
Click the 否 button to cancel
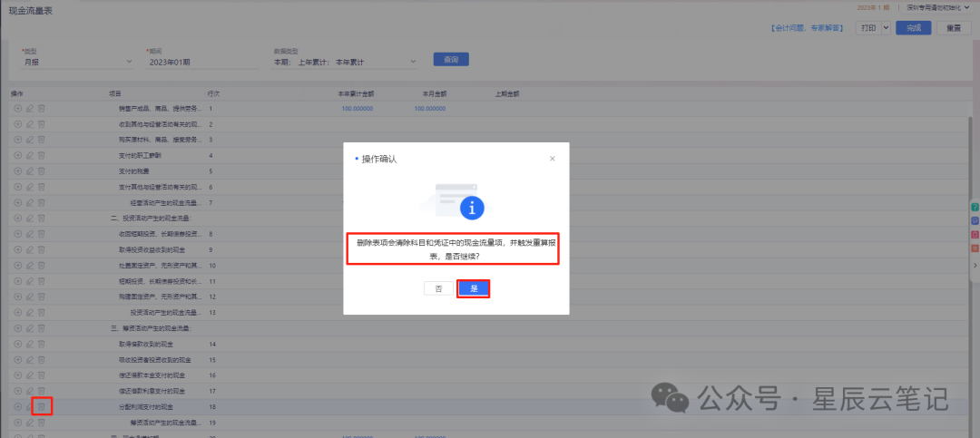(x=438, y=288)
